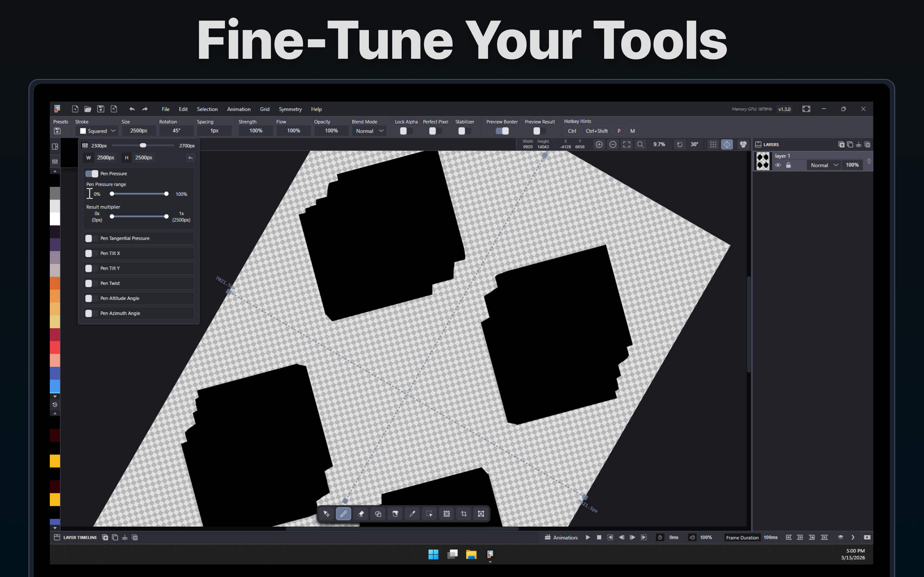The height and width of the screenshot is (577, 924).
Task: Expand the Blend Mode Normal dropdown
Action: pos(369,131)
